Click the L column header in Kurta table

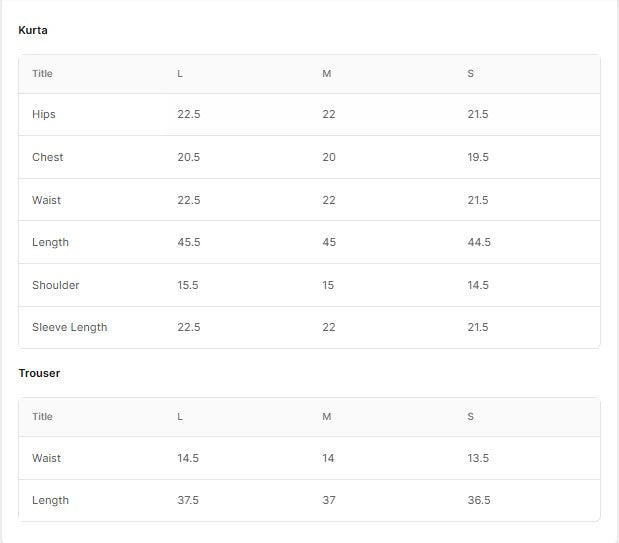tap(180, 74)
